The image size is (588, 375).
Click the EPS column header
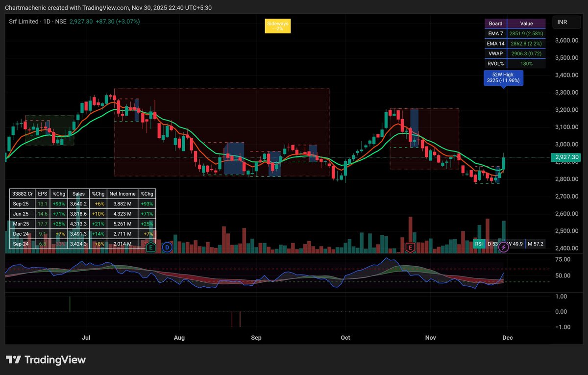coord(42,193)
